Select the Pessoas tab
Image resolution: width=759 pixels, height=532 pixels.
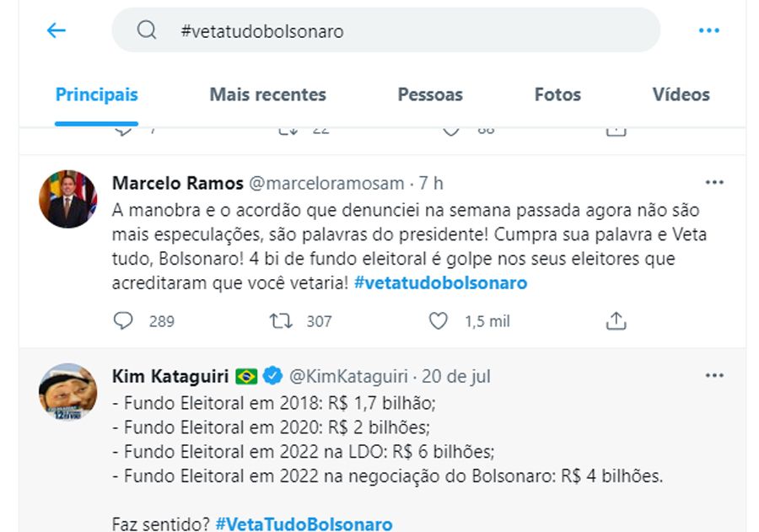point(430,94)
